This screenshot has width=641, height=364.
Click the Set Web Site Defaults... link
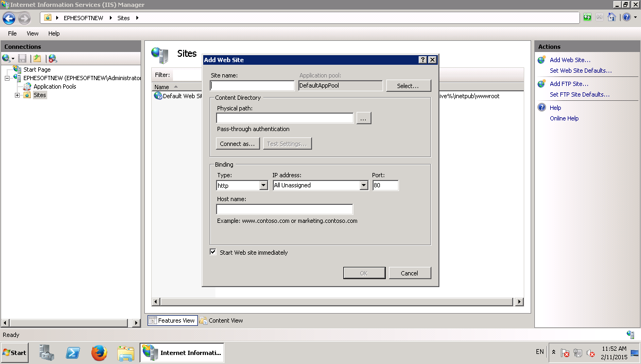tap(581, 71)
